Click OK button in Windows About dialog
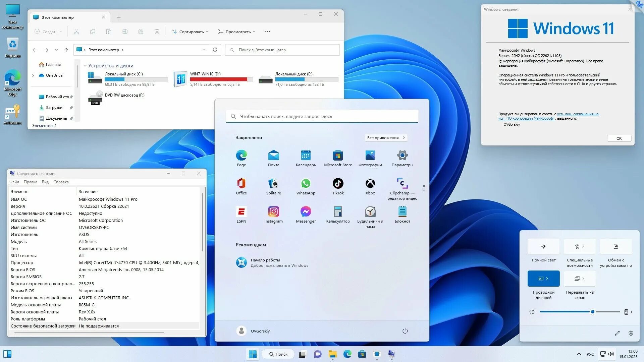 [619, 138]
